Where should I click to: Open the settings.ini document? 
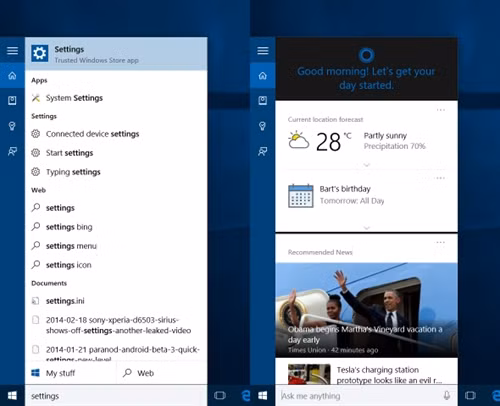click(116, 301)
